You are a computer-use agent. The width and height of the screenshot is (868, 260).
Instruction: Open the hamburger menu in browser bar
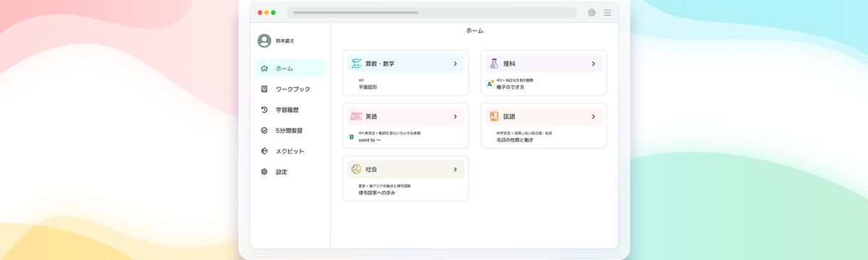point(608,12)
